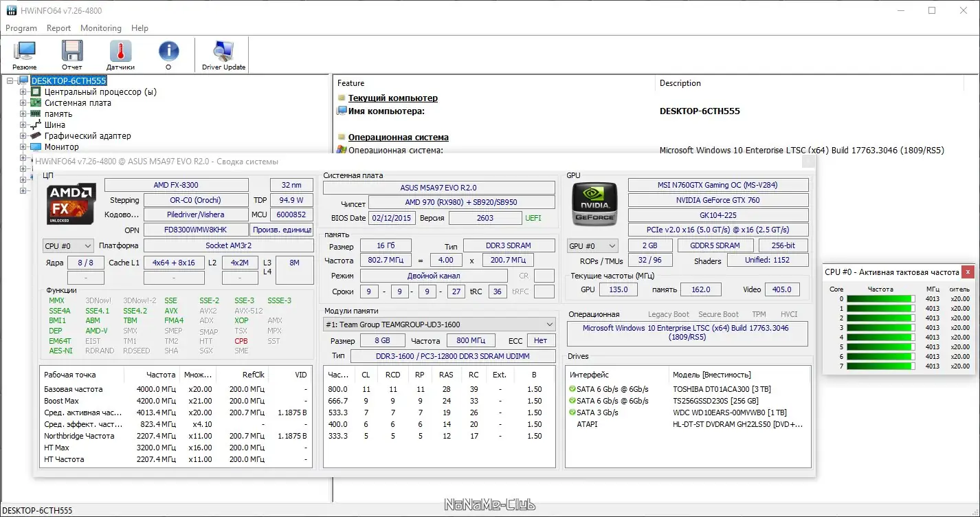The image size is (980, 517).
Task: Open the Report menu
Action: (x=59, y=28)
